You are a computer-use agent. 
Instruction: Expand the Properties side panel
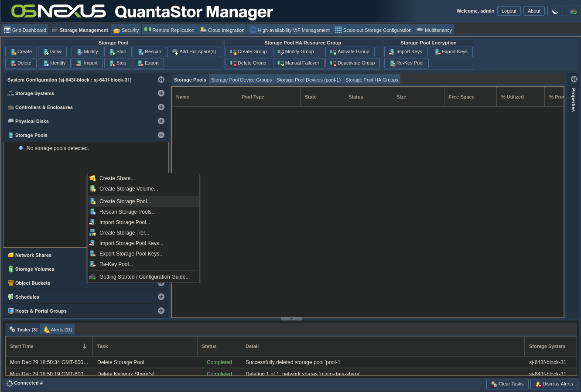(574, 79)
